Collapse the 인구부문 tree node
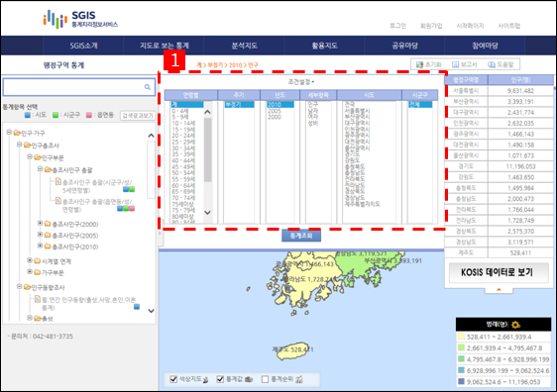This screenshot has width=557, height=392. pyautogui.click(x=30, y=156)
